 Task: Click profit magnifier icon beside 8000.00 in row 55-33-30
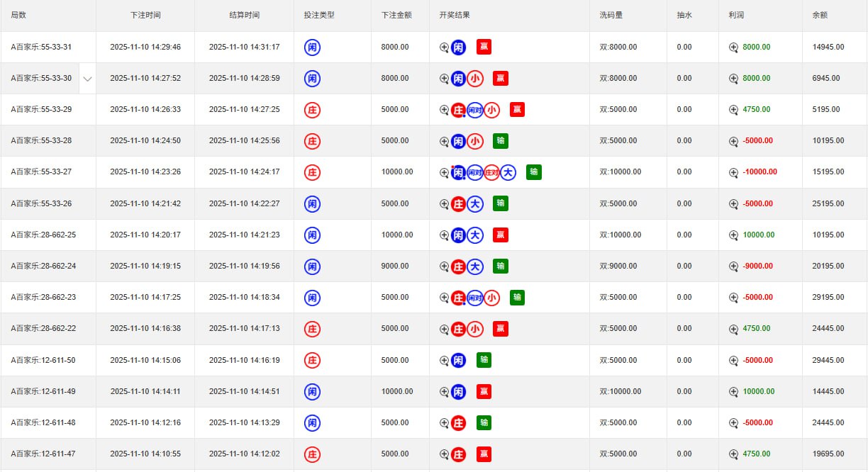pos(734,79)
